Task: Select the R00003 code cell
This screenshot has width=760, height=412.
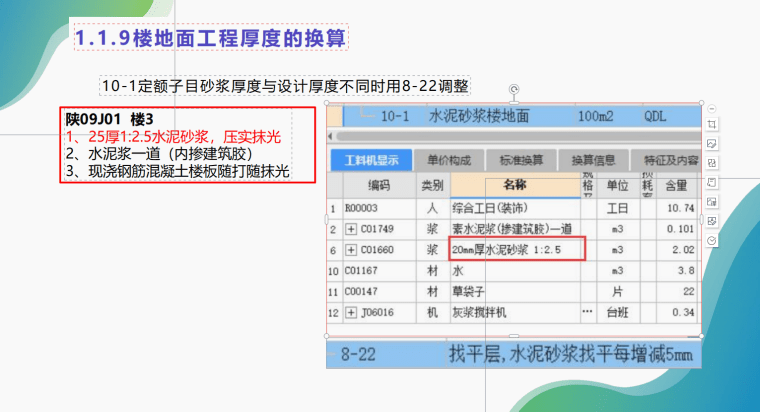Action: [x=379, y=208]
